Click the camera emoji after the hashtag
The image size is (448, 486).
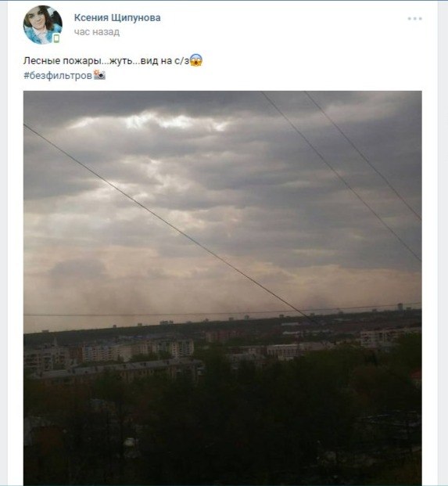click(x=99, y=75)
